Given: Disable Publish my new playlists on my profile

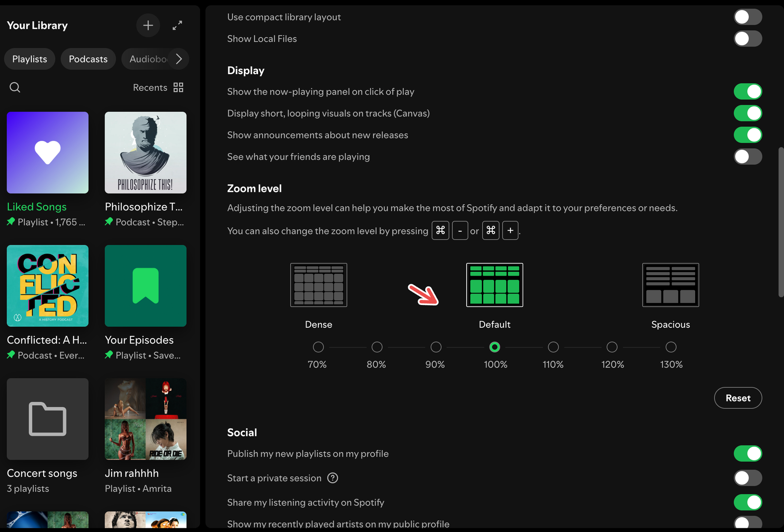Looking at the screenshot, I should click(x=747, y=454).
